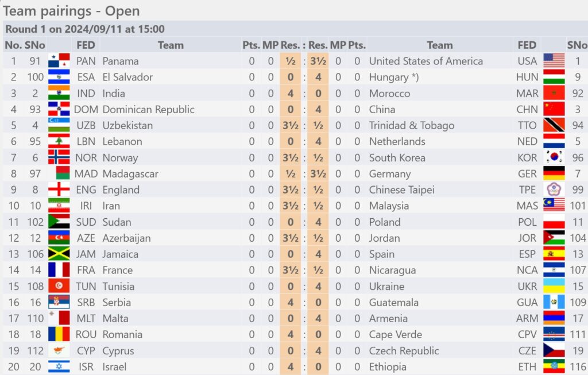This screenshot has width=588, height=375.
Task: Click the Chinese Taipei flag icon
Action: pyautogui.click(x=554, y=190)
